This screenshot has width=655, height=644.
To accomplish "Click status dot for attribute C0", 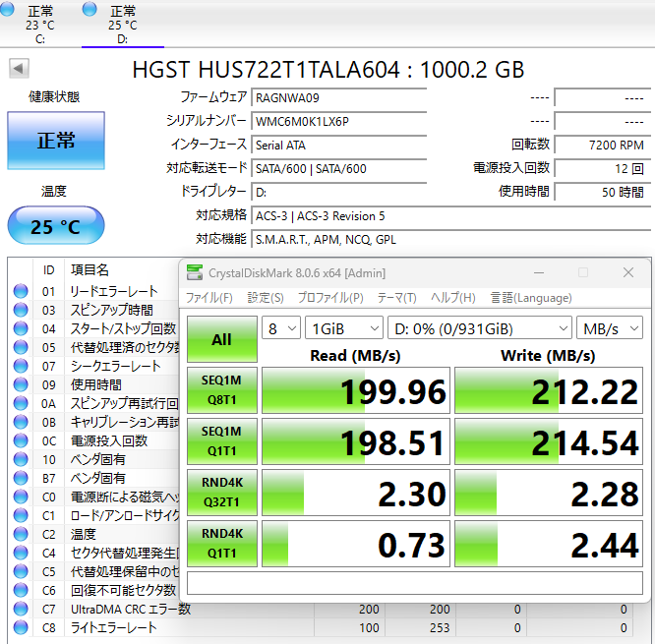I will 21,497.
